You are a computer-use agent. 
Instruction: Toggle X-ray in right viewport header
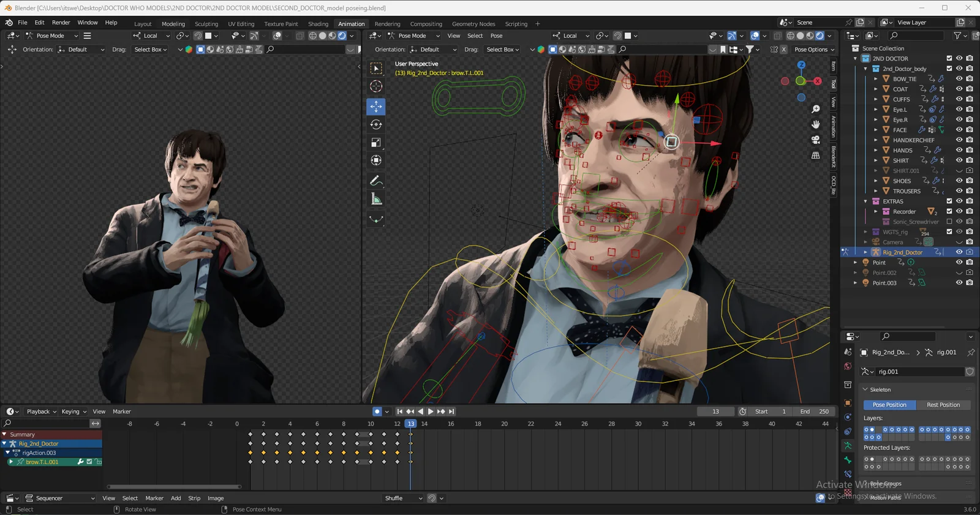coord(778,36)
